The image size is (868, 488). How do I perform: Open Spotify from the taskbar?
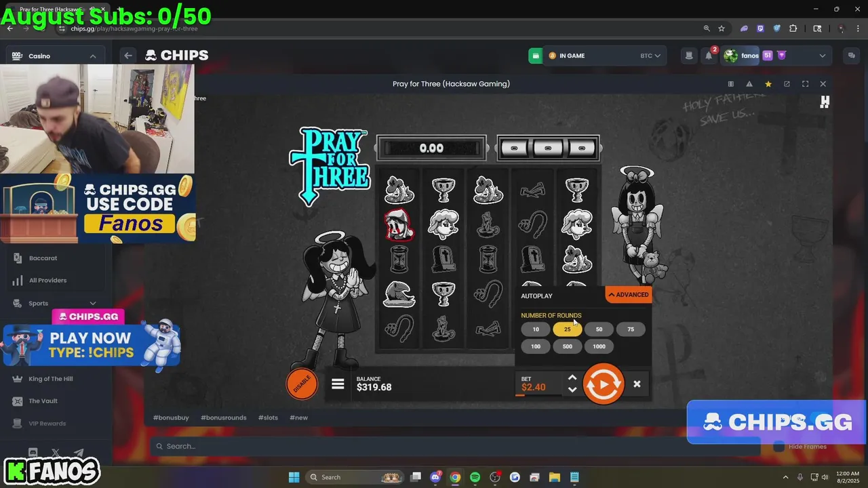475,477
